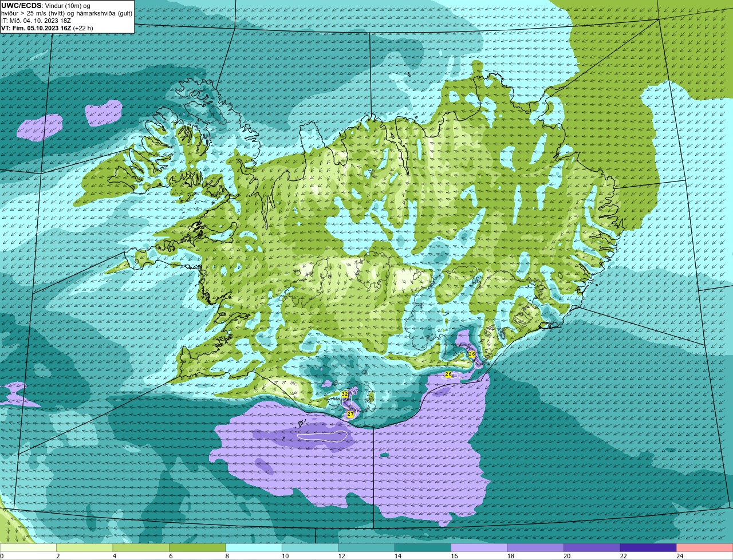
Task: Select the 'VT: Fim. 05.10.2023 16Z (+22 h)' line
Action: click(x=47, y=28)
